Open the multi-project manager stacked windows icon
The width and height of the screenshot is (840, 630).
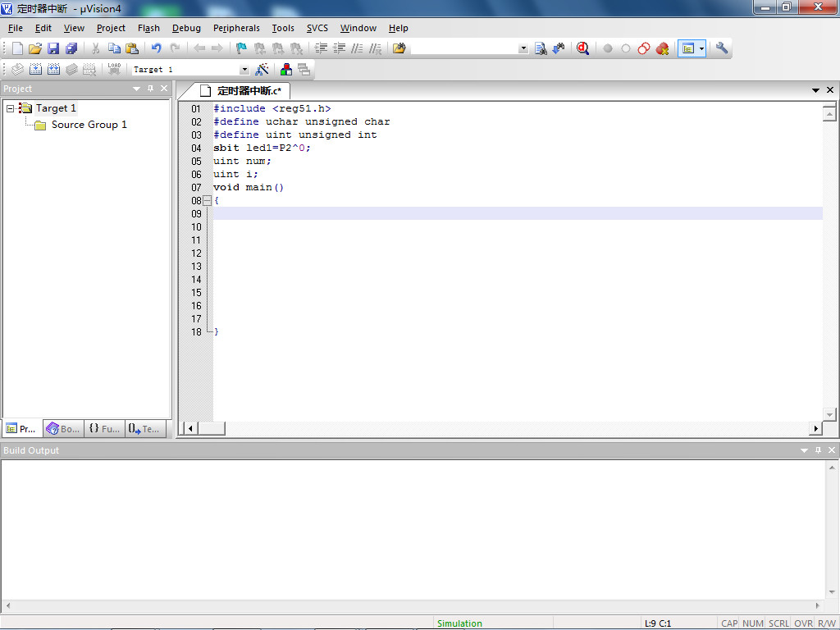[x=304, y=69]
